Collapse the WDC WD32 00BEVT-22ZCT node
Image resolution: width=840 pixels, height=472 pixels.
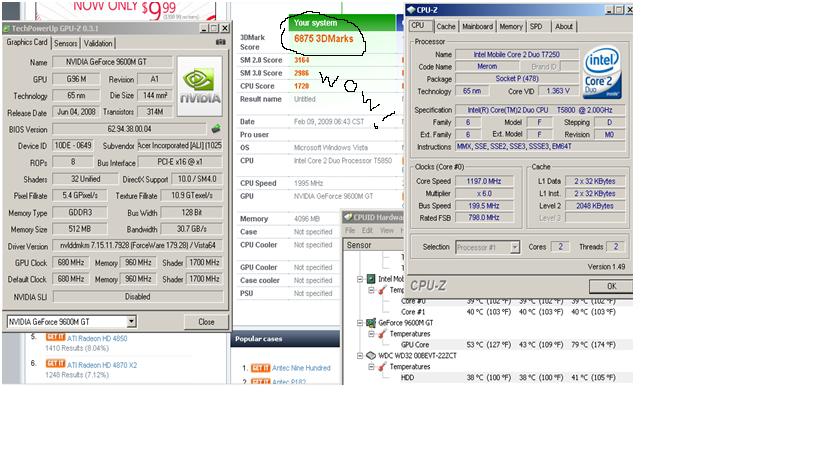360,355
